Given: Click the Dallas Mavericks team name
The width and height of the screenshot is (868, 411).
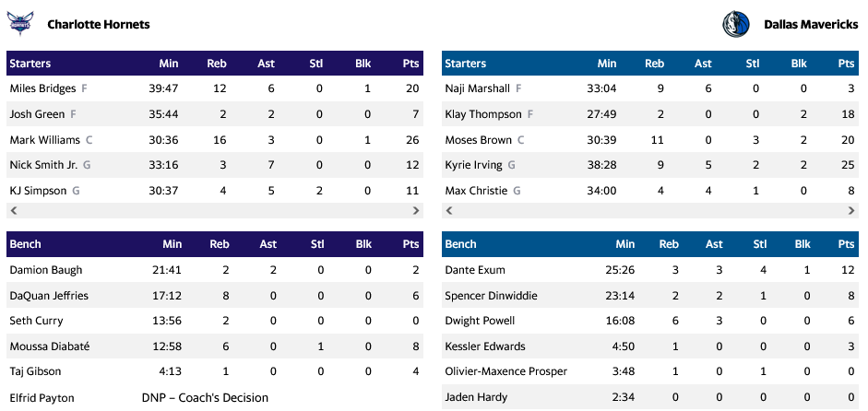Looking at the screenshot, I should (x=811, y=25).
